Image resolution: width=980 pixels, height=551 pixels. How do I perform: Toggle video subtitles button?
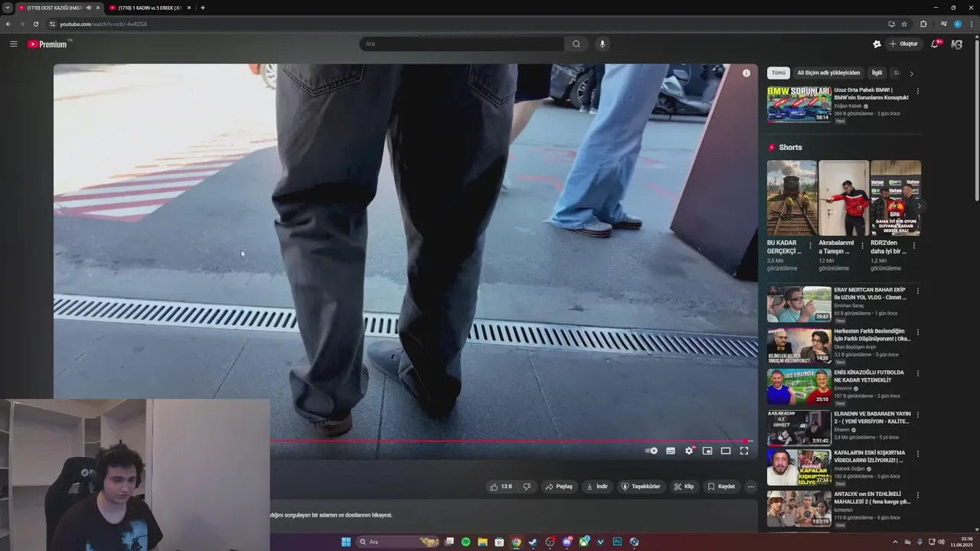click(x=671, y=451)
